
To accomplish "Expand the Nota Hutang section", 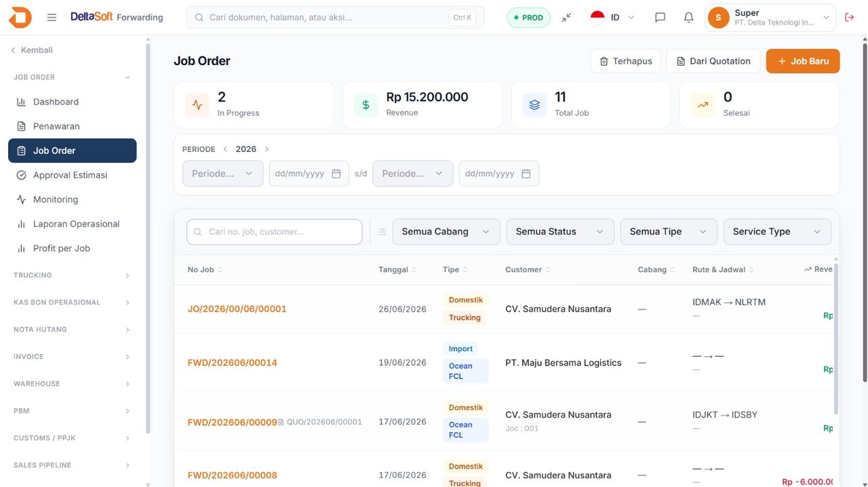I will 72,330.
